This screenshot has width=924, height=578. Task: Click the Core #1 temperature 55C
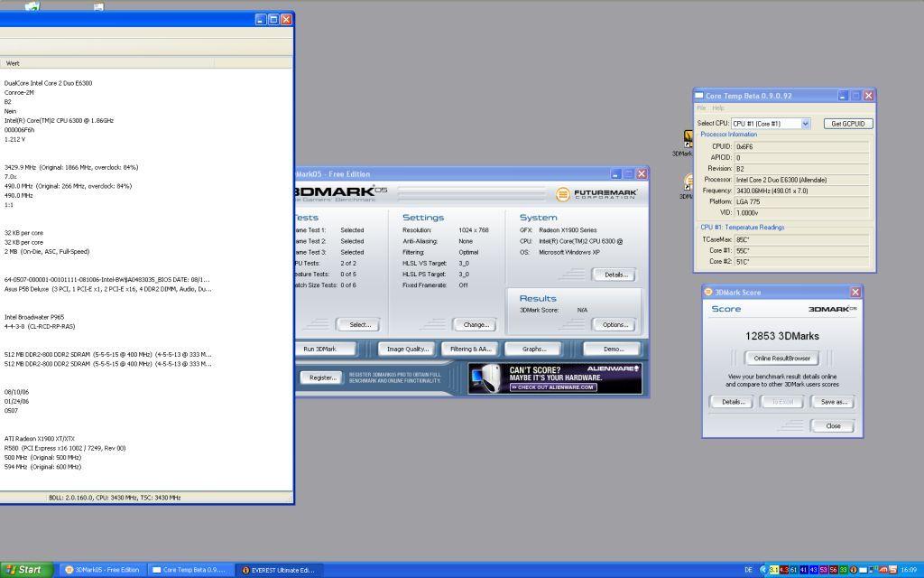pyautogui.click(x=801, y=251)
